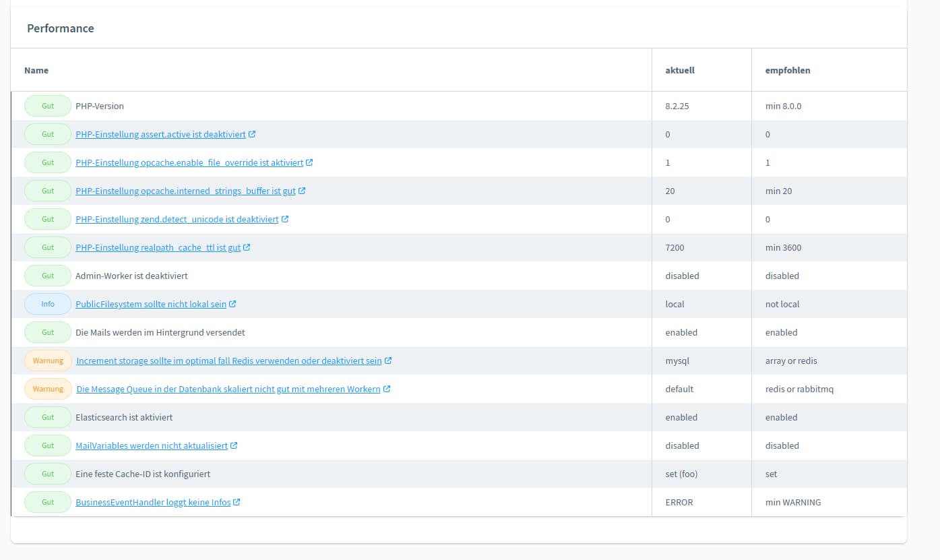The image size is (940, 560).
Task: Open the MailVariables werden nicht aktualisiert link
Action: click(152, 445)
